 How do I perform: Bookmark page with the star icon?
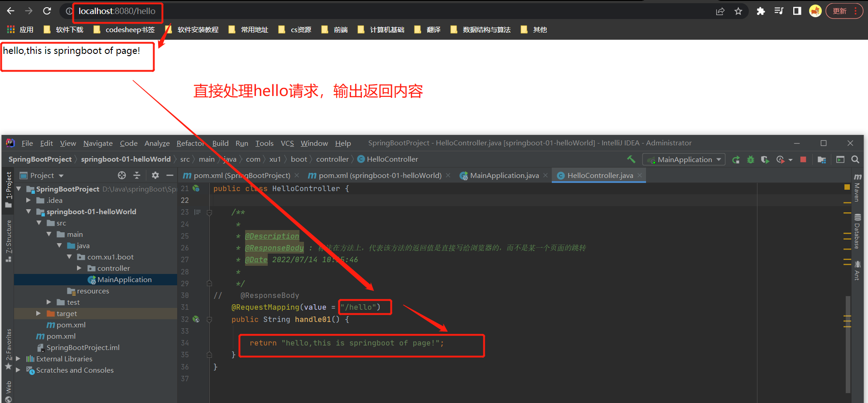(x=738, y=11)
